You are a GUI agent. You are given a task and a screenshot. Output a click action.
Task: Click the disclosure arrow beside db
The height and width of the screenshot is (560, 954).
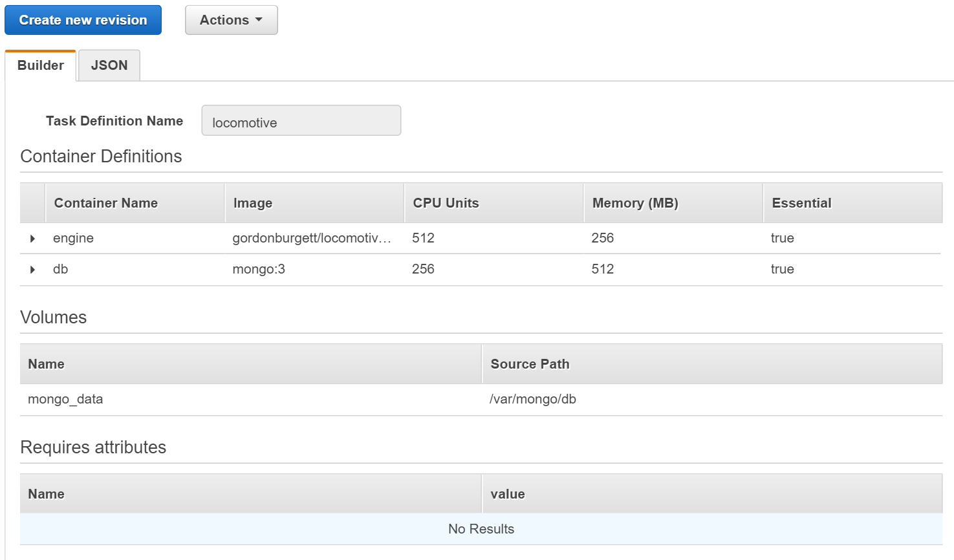click(x=32, y=269)
